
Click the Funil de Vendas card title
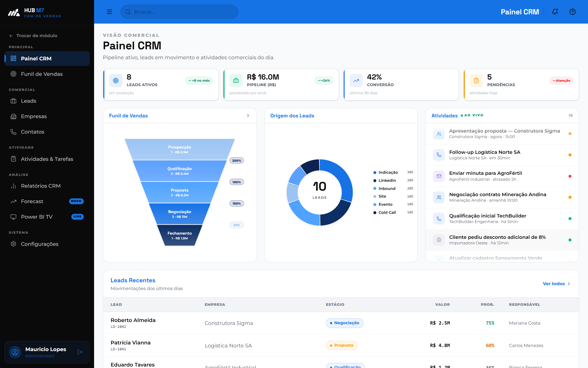(128, 116)
